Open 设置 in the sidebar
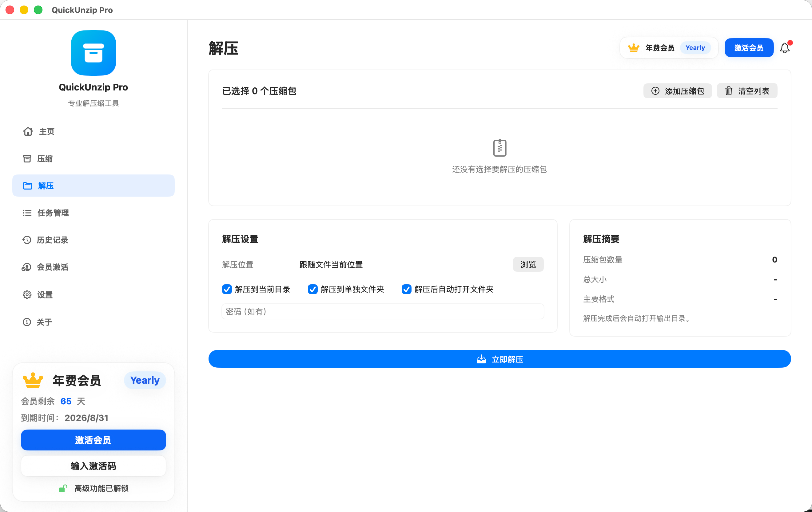 coord(94,295)
